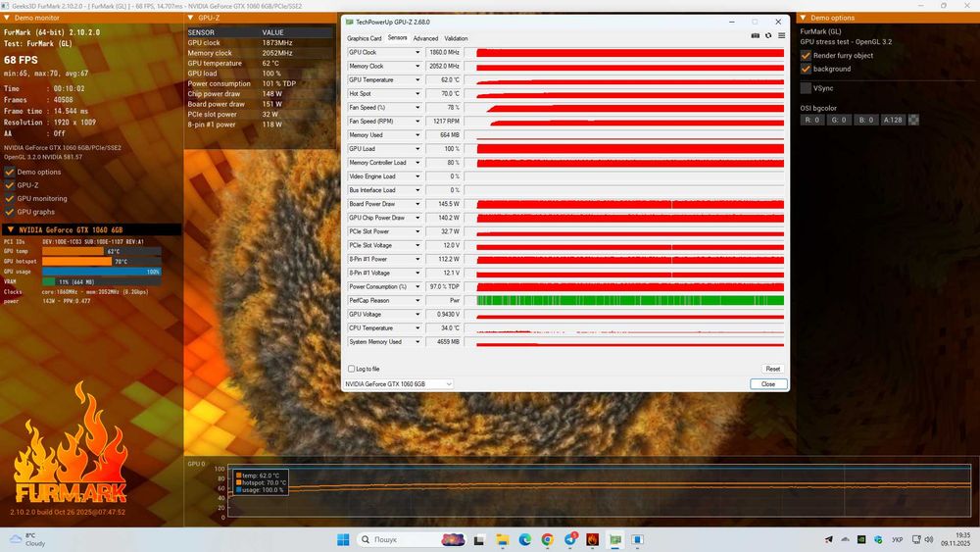980x552 pixels.
Task: Click the Telegram tray icon
Action: coord(829,539)
